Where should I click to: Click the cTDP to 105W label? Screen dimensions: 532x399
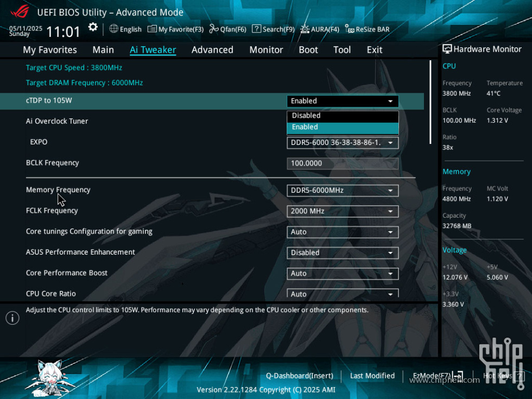[x=49, y=100]
